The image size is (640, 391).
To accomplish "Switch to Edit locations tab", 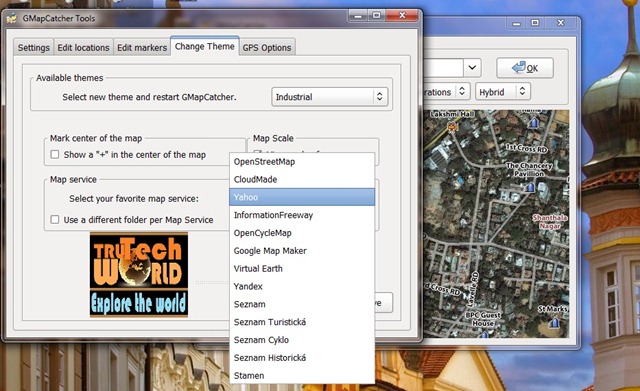I will 83,48.
